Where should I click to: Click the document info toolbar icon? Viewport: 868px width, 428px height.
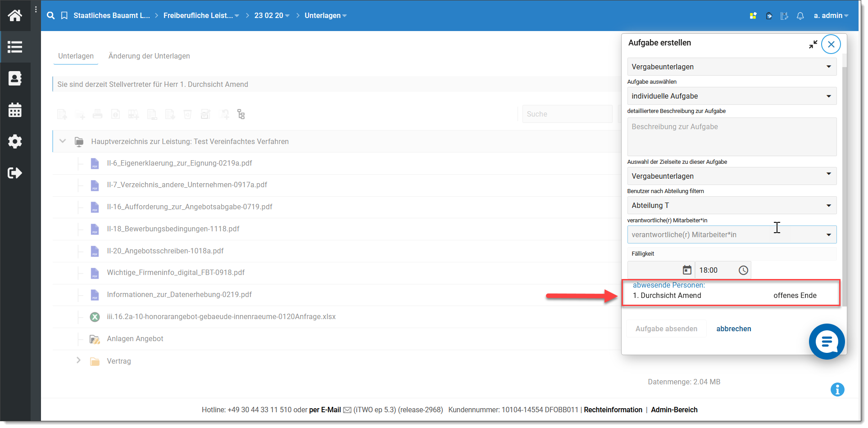(x=116, y=114)
